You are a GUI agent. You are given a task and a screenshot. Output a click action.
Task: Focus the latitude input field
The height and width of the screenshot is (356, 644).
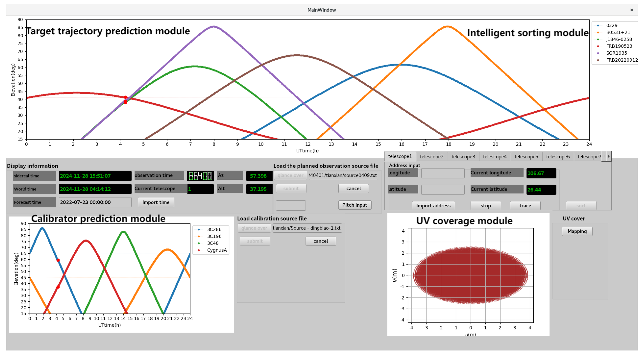(x=443, y=190)
